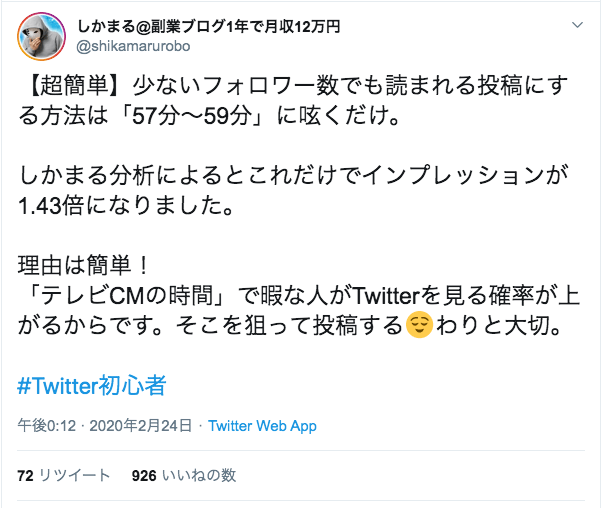This screenshot has width=602, height=508.
Task: Click the like count number 926
Action: [144, 476]
